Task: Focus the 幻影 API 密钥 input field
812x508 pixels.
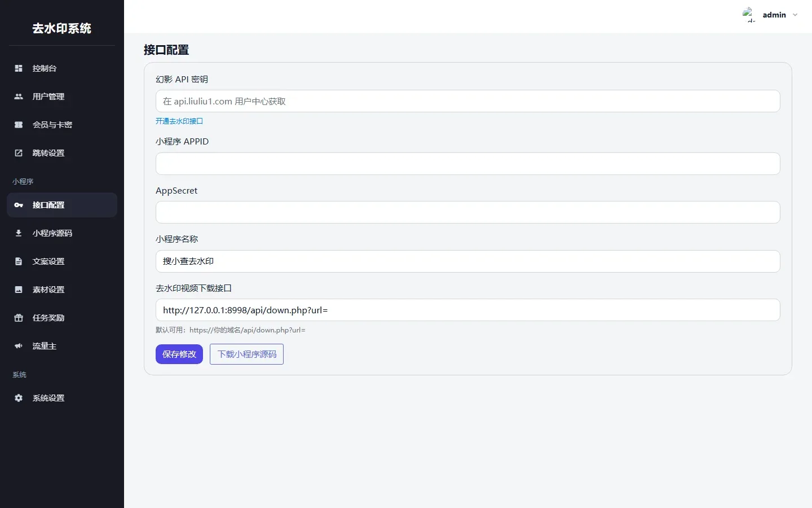Action: click(468, 101)
